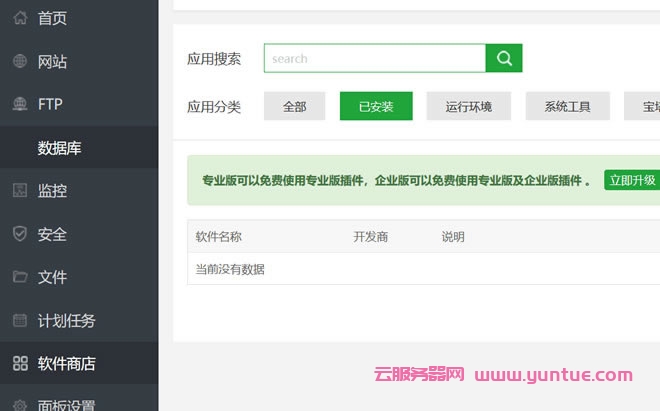Click the 软件名称 column header
The image size is (660, 411).
218,237
